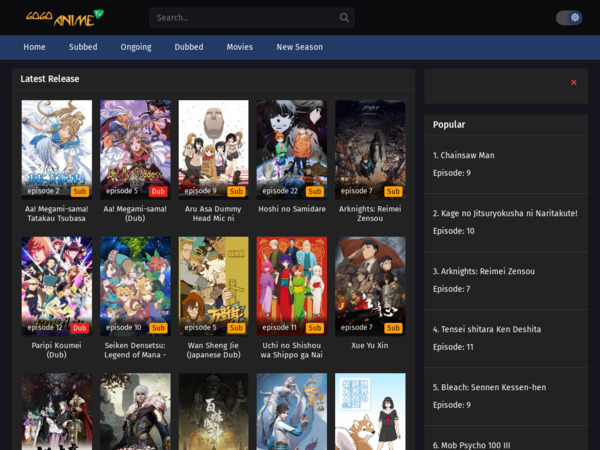The height and width of the screenshot is (450, 600).
Task: Click the Popular heading
Action: pos(449,124)
